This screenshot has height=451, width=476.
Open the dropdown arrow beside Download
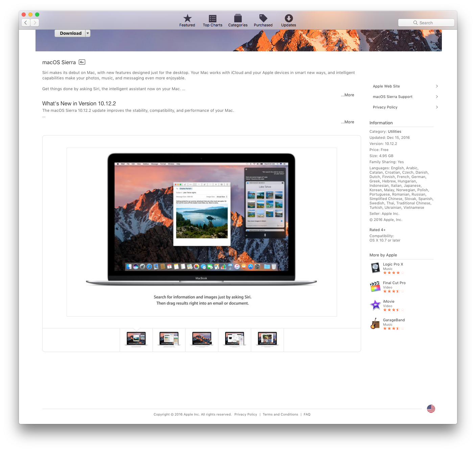click(x=88, y=33)
